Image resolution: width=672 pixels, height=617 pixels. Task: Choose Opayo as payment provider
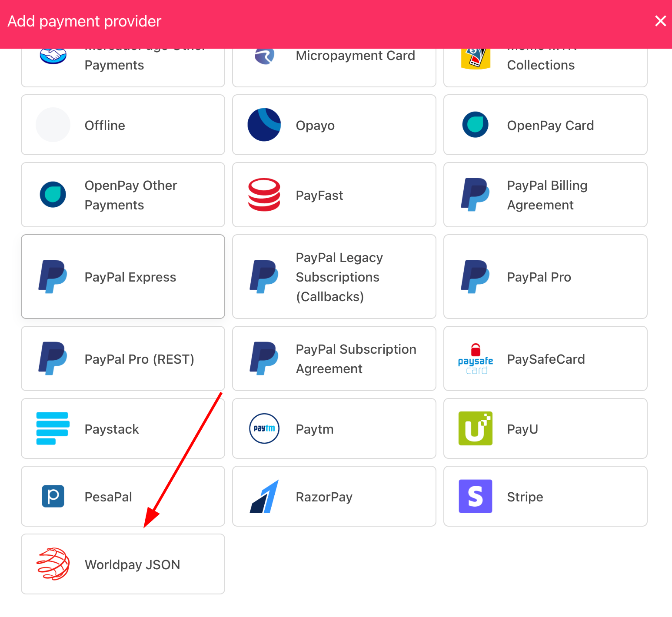point(334,125)
